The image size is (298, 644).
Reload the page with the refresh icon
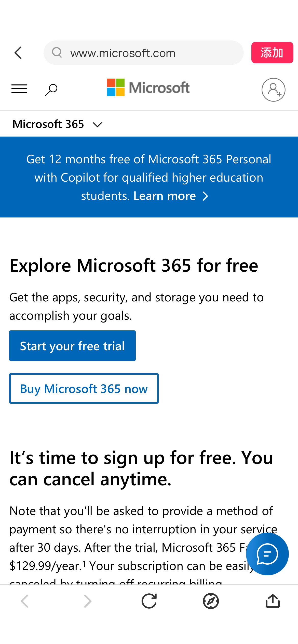click(x=149, y=601)
